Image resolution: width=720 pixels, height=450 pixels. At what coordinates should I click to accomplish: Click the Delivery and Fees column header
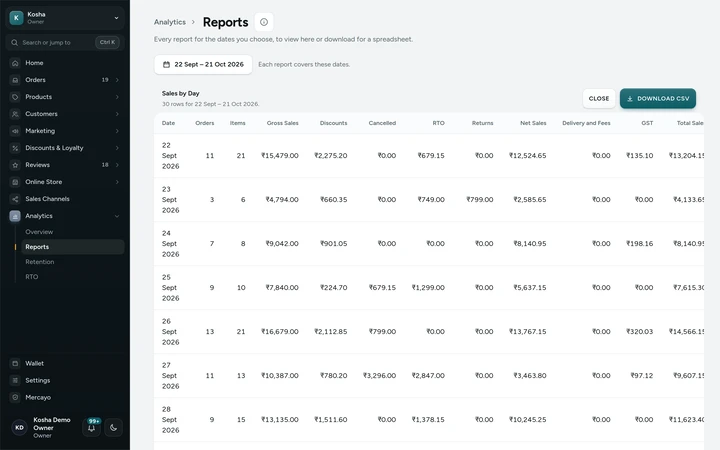coord(586,123)
